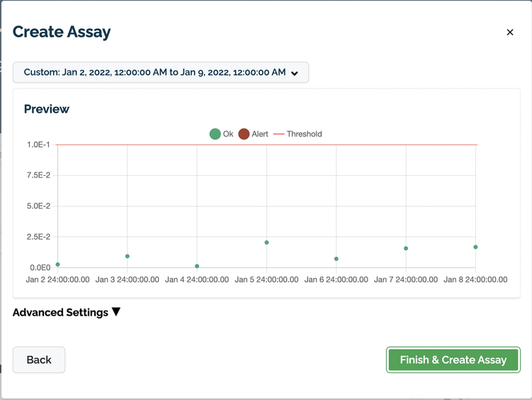Click the '2.5E-2' y-axis value
This screenshot has width=532, height=400.
[x=38, y=237]
